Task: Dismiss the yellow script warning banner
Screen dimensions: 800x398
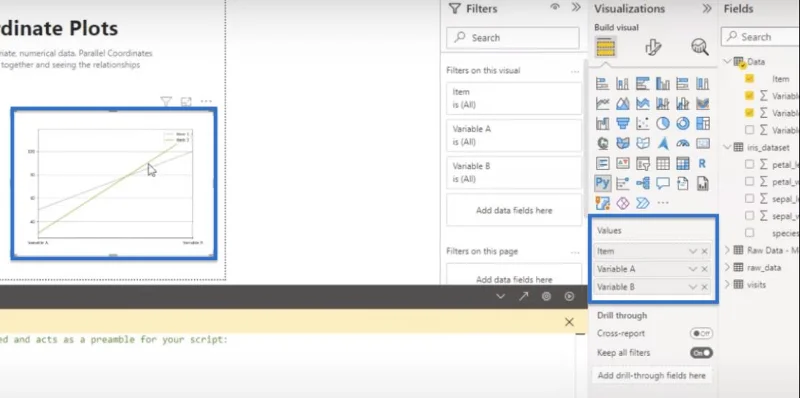Action: pyautogui.click(x=569, y=322)
